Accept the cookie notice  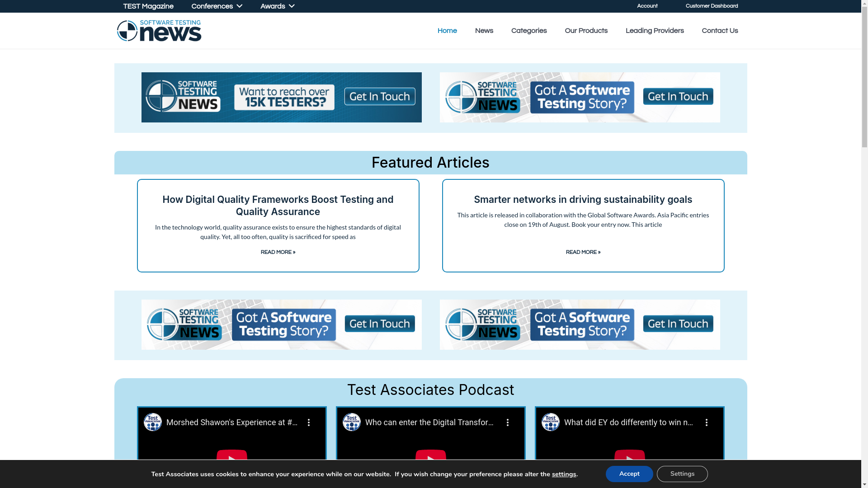[x=629, y=474]
